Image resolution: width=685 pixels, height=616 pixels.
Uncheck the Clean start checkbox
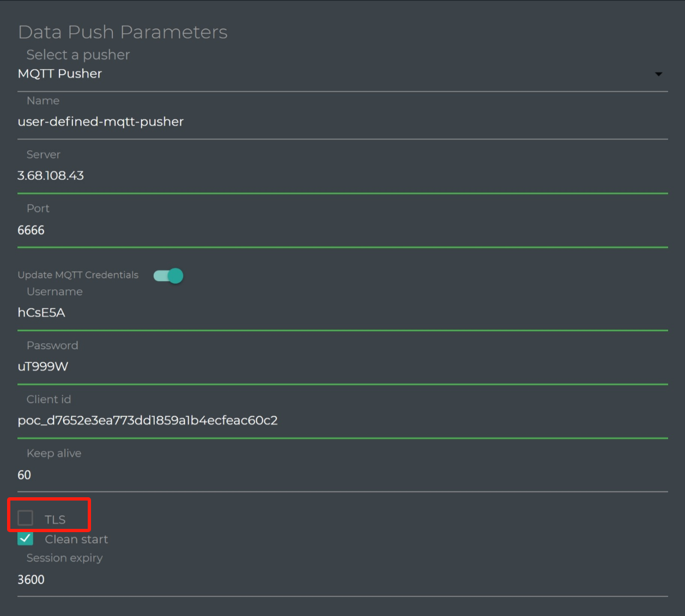[x=26, y=539]
